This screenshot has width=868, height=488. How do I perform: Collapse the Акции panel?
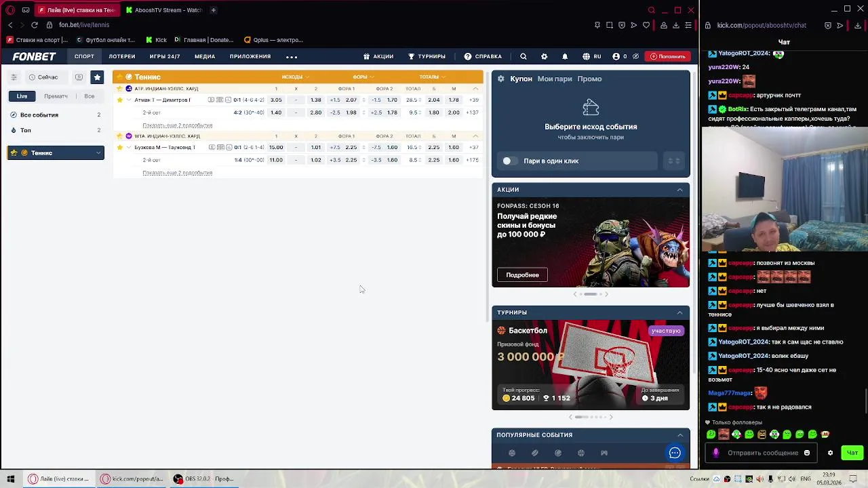tap(679, 190)
